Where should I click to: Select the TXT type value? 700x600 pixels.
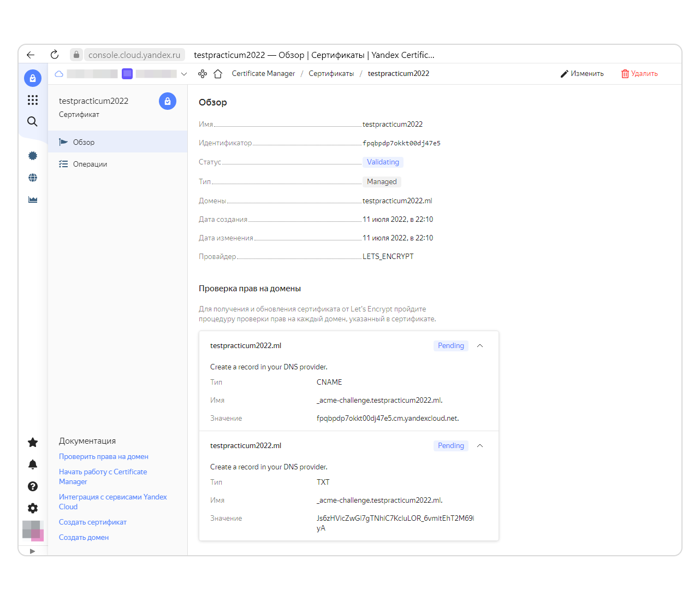(323, 482)
